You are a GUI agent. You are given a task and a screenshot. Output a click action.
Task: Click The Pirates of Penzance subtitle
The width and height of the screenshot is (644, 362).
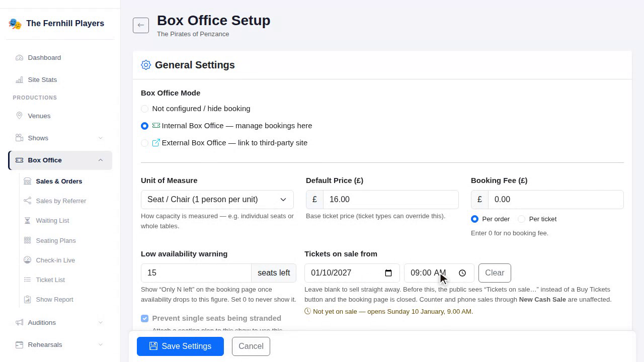coord(193,34)
